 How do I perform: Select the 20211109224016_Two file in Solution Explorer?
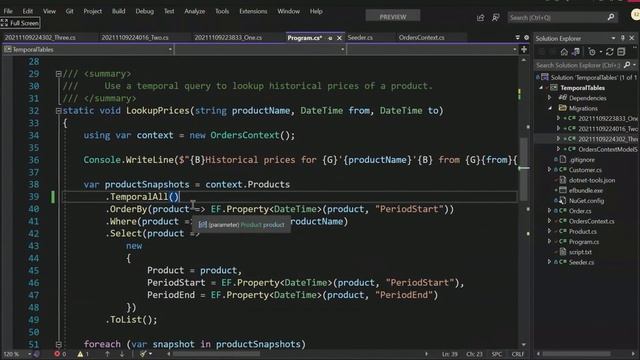pyautogui.click(x=607, y=129)
